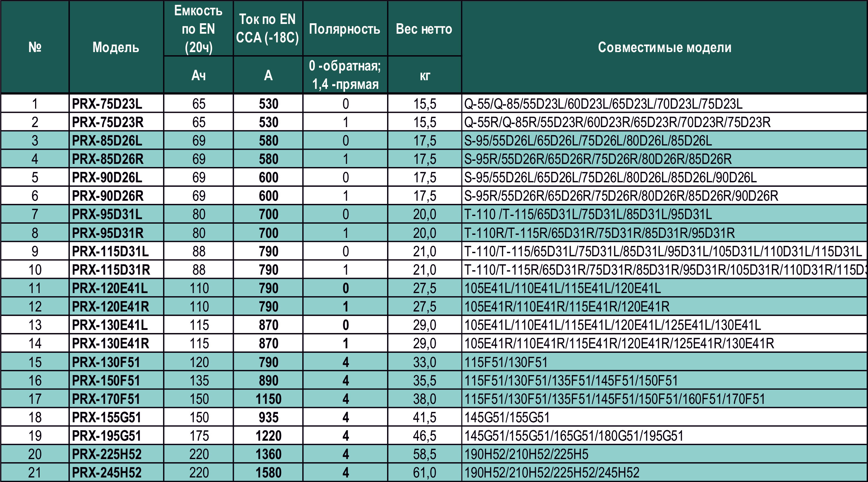
Task: Click compatible models '190H52/210H52/225H52/245H52' cell
Action: (664, 472)
